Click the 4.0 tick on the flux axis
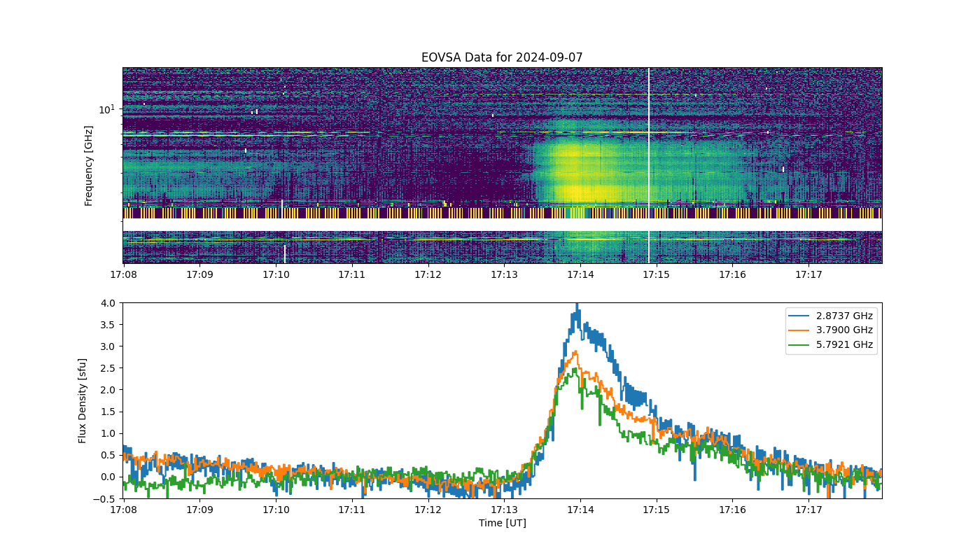This screenshot has width=980, height=560. pyautogui.click(x=109, y=302)
